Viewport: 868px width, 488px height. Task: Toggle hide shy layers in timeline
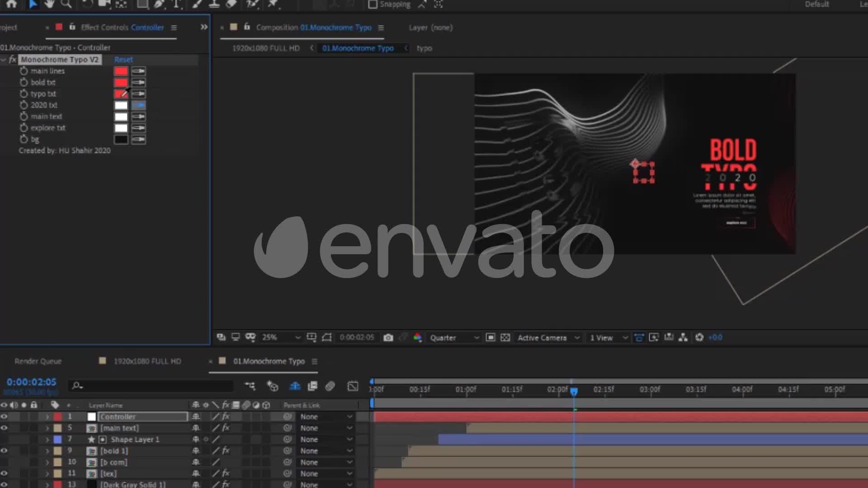(295, 386)
